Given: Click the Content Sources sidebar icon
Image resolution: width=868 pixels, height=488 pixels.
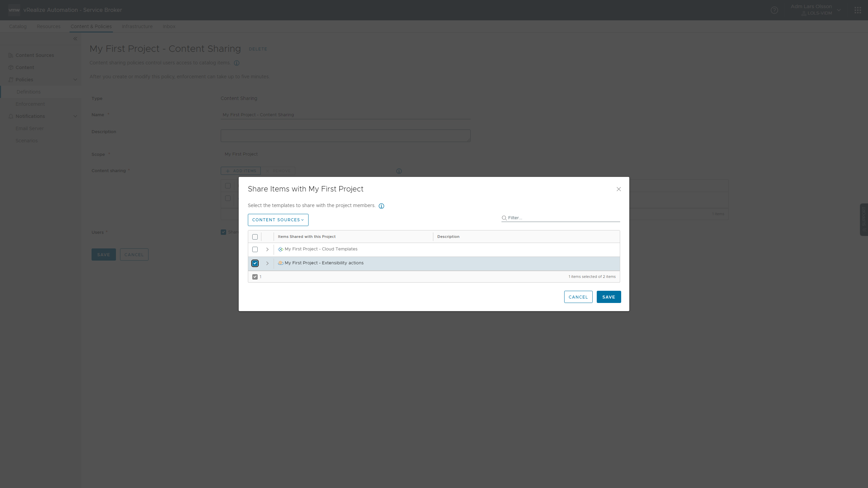Looking at the screenshot, I should [x=11, y=55].
